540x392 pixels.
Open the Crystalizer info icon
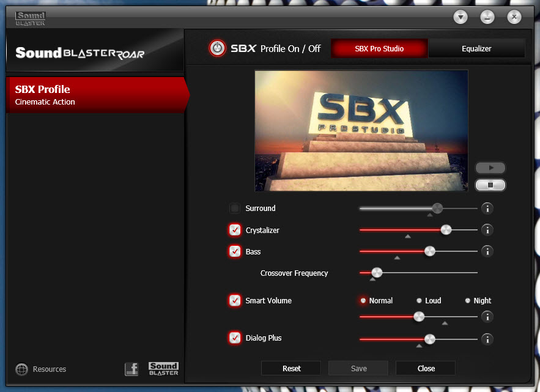[x=487, y=230]
